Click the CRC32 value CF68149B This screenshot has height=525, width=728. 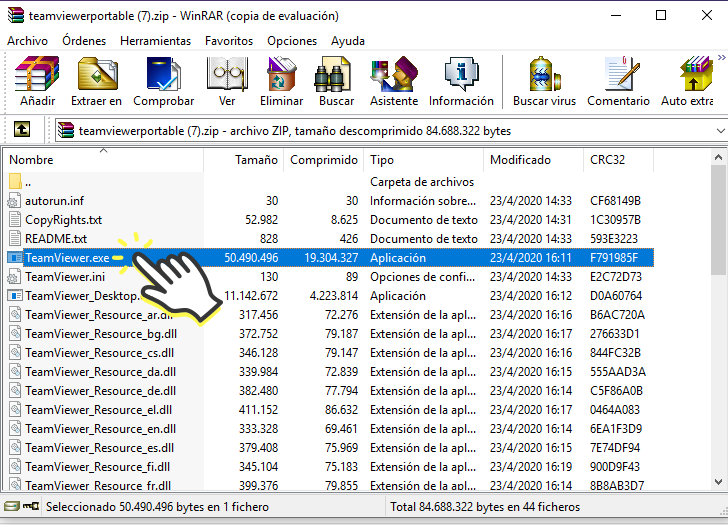[615, 201]
